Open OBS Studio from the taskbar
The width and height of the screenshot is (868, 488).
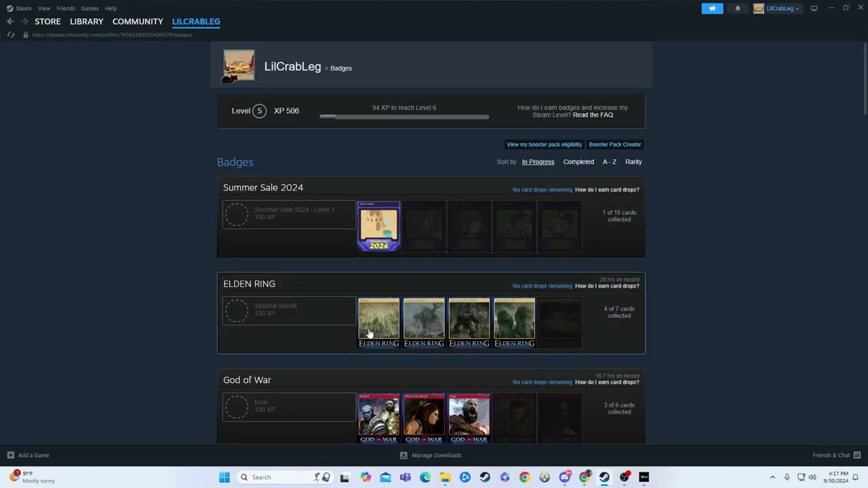point(624,477)
